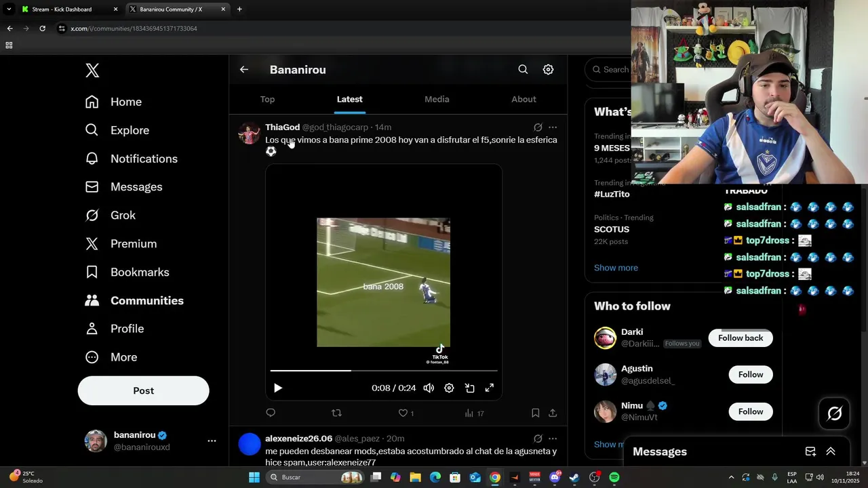
Task: Click Grok icon on alexeneize26.06 post
Action: (x=538, y=439)
